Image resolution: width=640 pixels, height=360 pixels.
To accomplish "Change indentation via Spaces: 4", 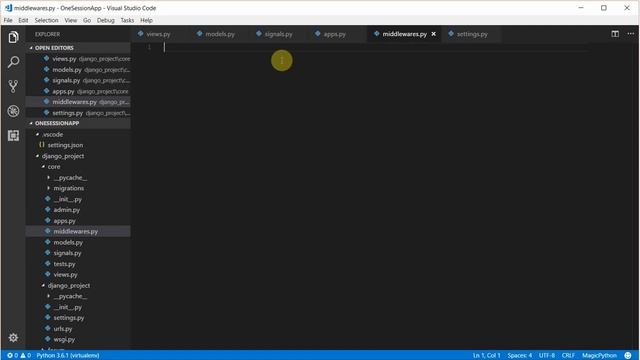I will 520,356.
